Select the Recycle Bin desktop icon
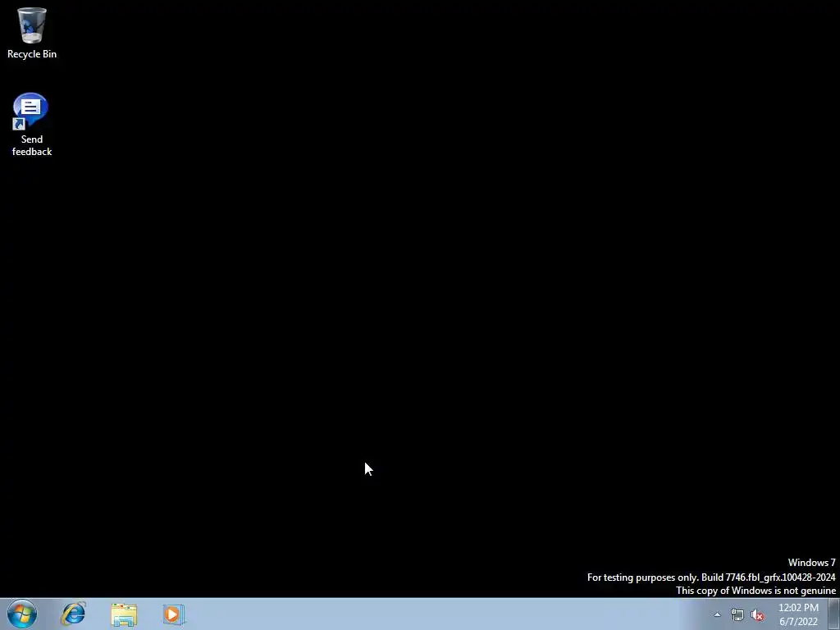 [x=32, y=33]
